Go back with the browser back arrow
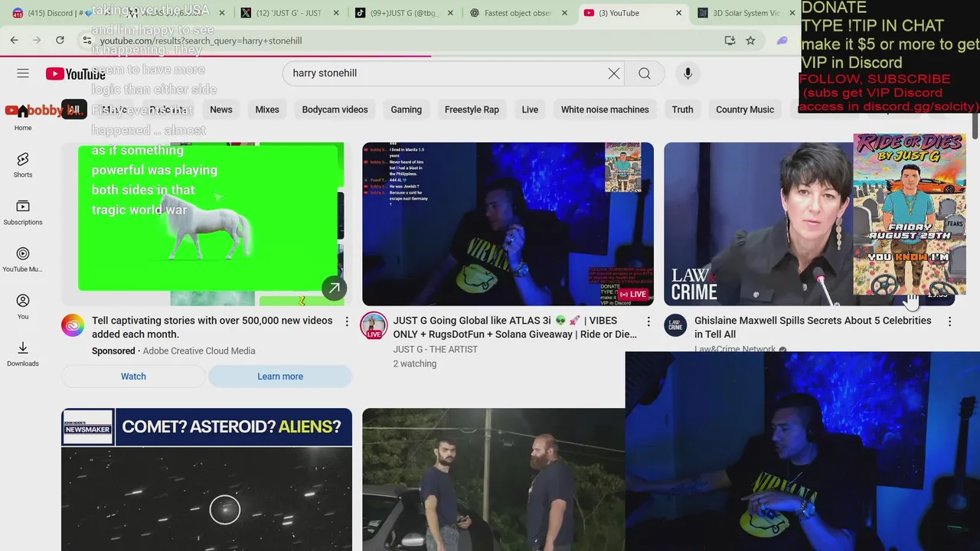Image resolution: width=980 pixels, height=551 pixels. click(14, 41)
